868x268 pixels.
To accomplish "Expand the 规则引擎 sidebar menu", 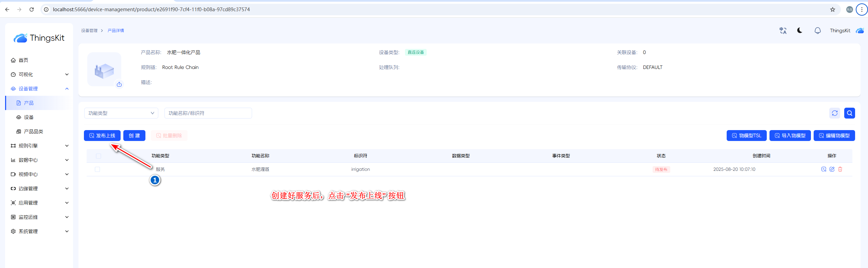I will (x=39, y=146).
